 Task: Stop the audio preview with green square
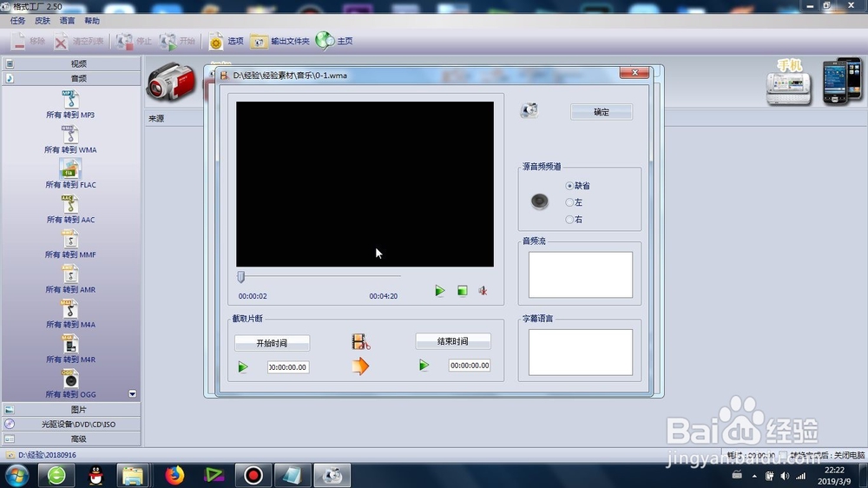coord(463,291)
